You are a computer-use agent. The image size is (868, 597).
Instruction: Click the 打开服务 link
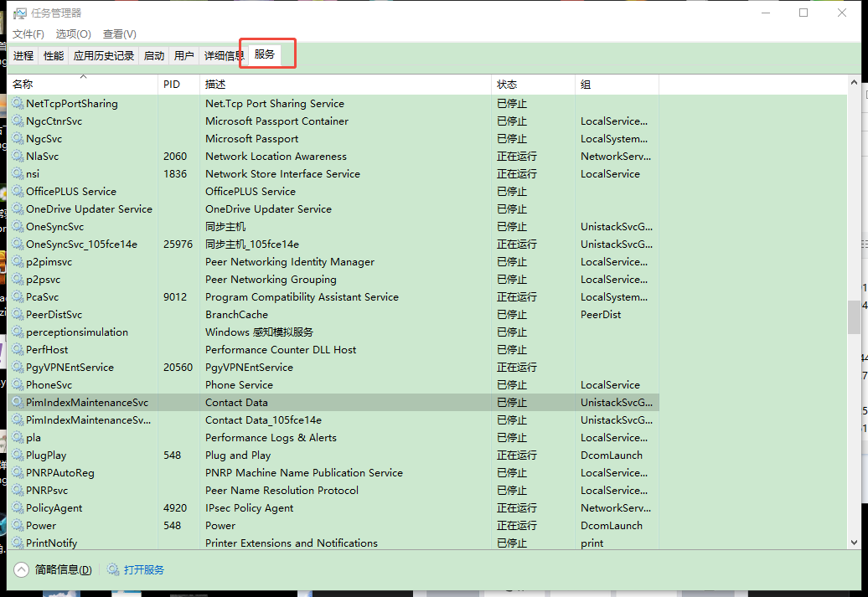tap(144, 570)
